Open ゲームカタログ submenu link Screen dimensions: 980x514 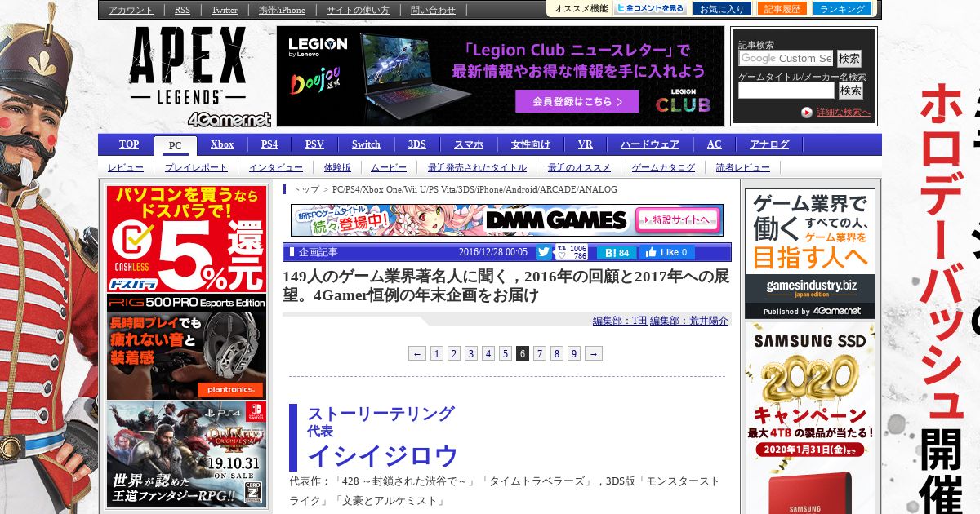point(663,167)
